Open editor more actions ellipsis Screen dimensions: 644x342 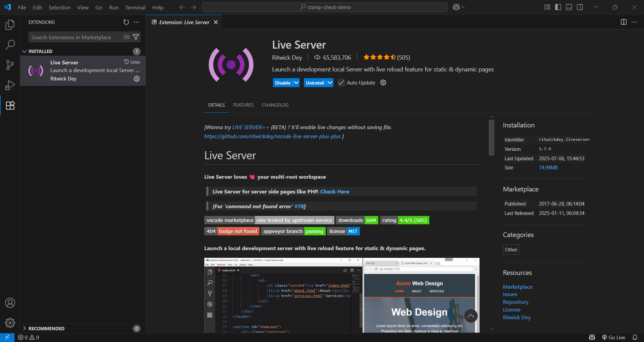click(x=634, y=22)
